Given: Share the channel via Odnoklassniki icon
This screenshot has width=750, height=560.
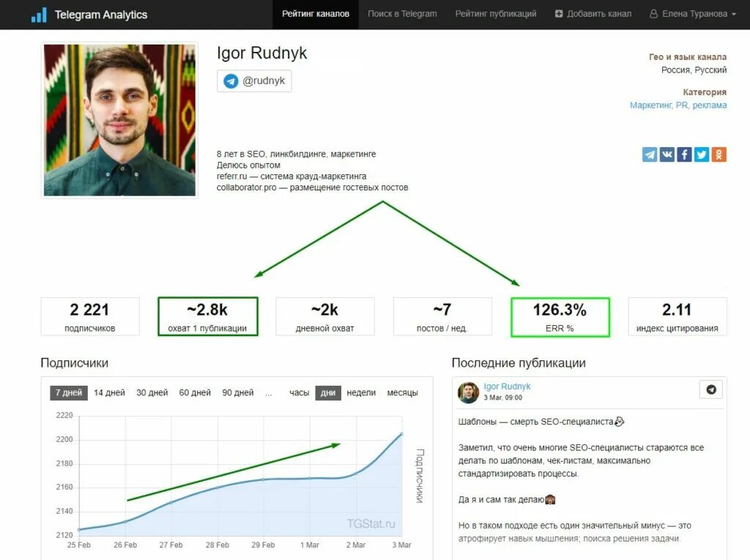Looking at the screenshot, I should (x=719, y=154).
